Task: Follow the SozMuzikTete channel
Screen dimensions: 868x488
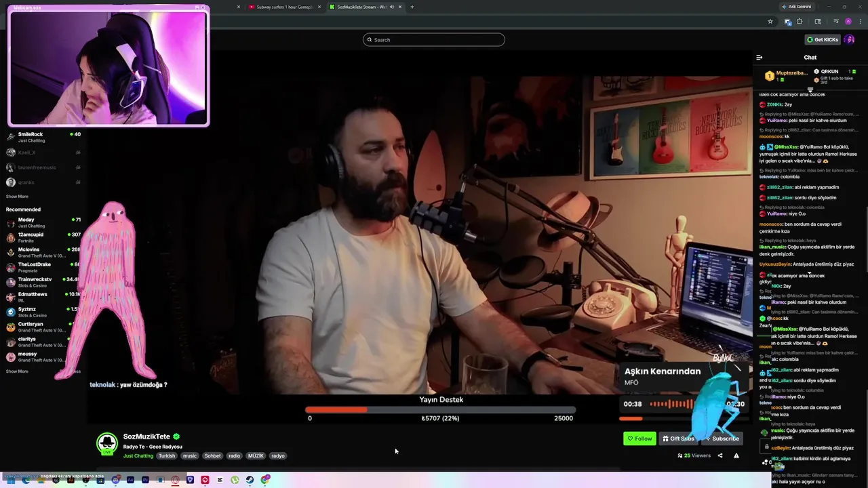Action: [639, 439]
